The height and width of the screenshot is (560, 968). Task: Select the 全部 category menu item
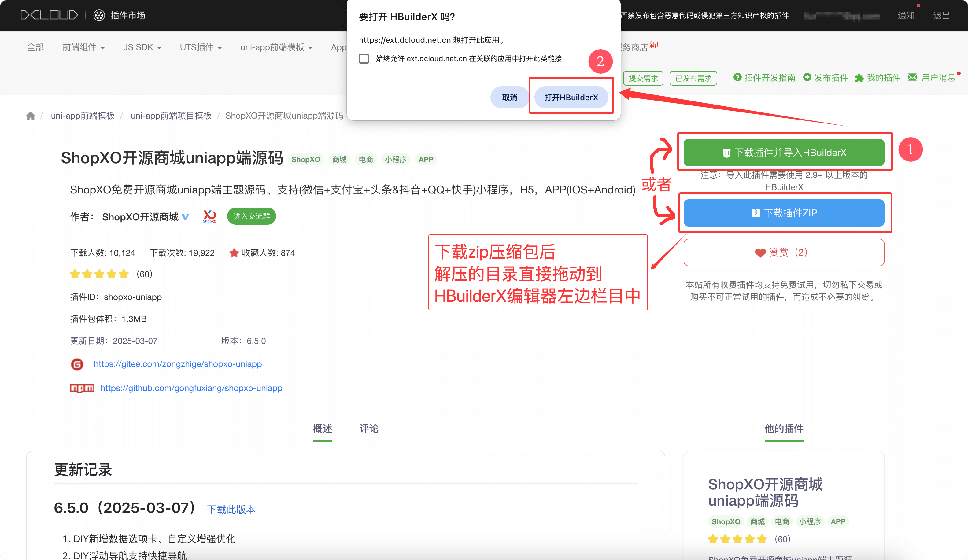tap(35, 47)
